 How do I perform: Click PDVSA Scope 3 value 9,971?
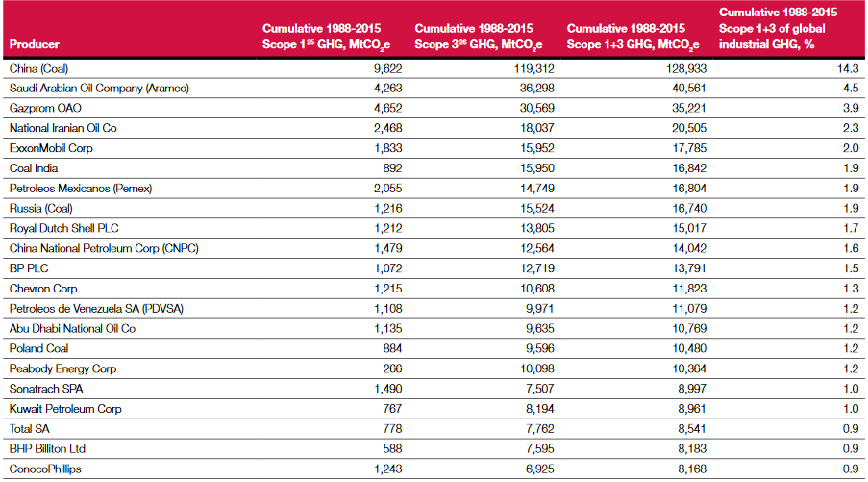539,309
